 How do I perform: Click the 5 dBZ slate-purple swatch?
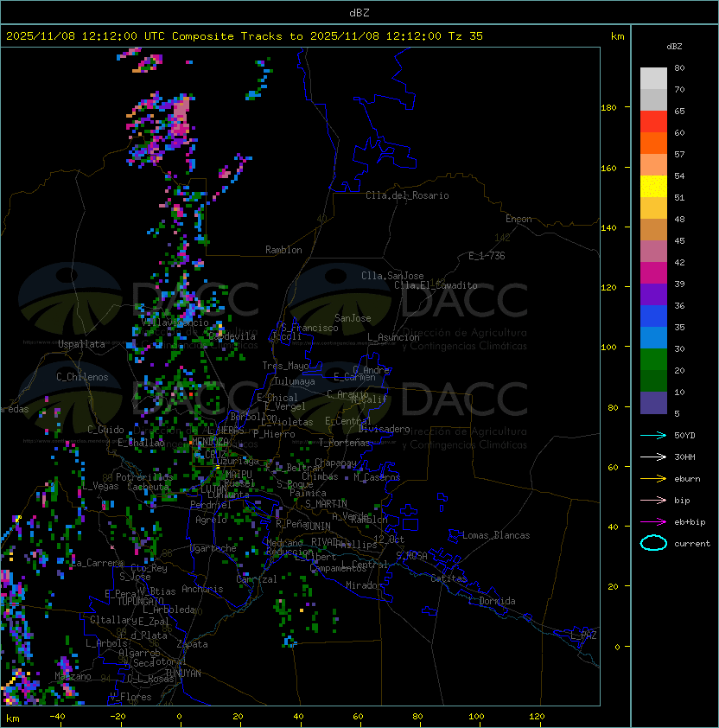653,403
